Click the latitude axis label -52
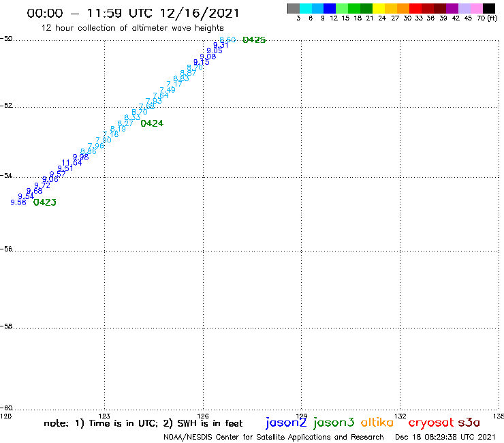504x443 pixels. tap(6, 106)
